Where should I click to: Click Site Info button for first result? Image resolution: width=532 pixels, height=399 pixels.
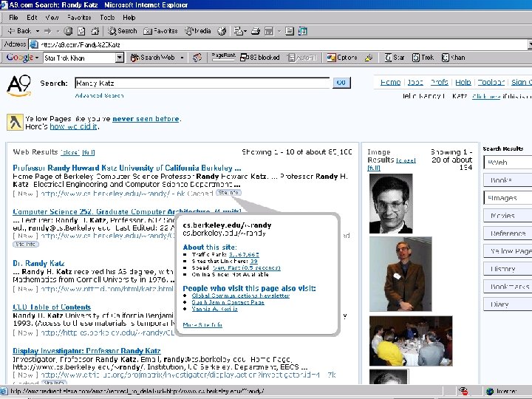pos(228,193)
